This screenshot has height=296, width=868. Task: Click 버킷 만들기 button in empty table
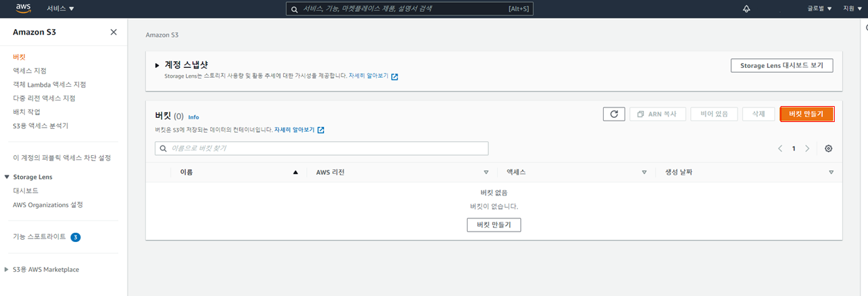tap(494, 225)
